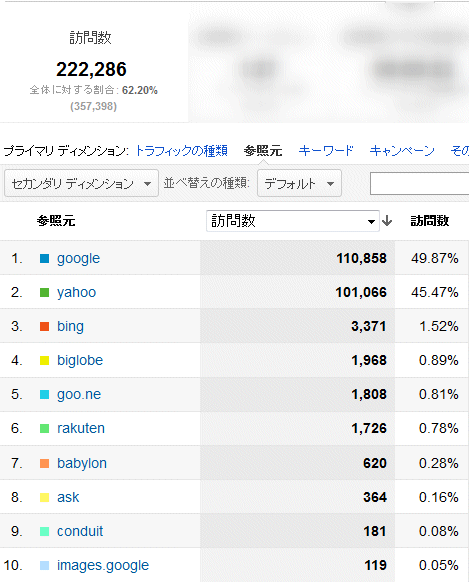
Task: Open the conduit source link
Action: click(80, 531)
